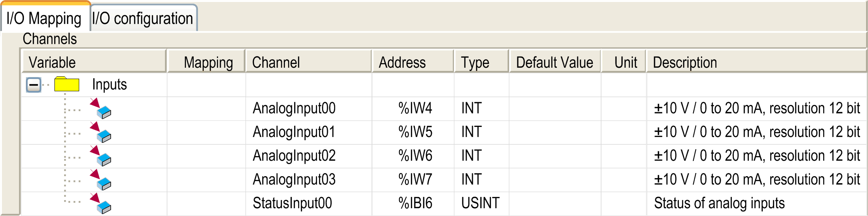Click the AnalogInput00 channel name cell
This screenshot has height=216, width=868.
(294, 108)
